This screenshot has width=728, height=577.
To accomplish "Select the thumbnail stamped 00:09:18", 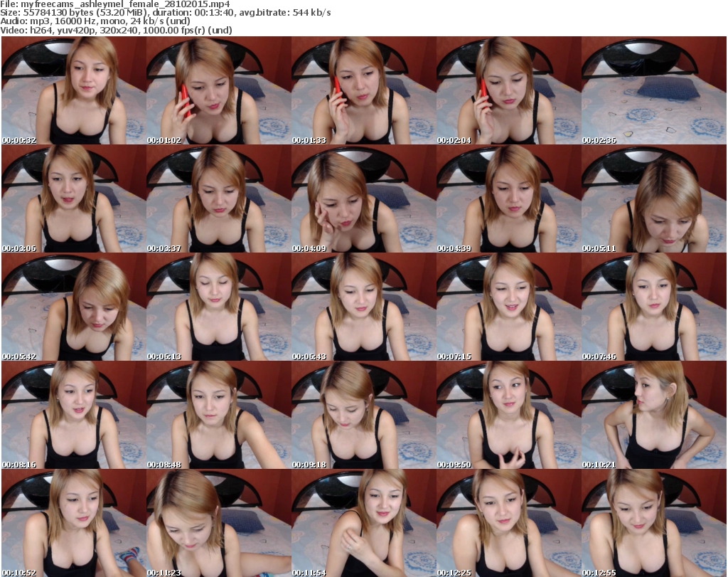I will (363, 415).
